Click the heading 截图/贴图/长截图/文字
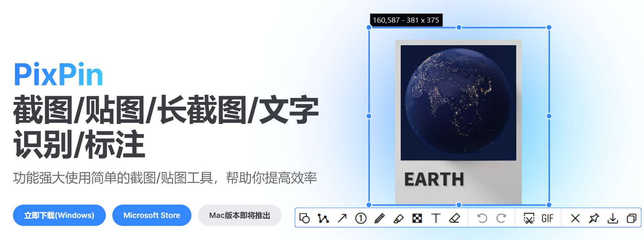This screenshot has width=644, height=240. (x=166, y=110)
